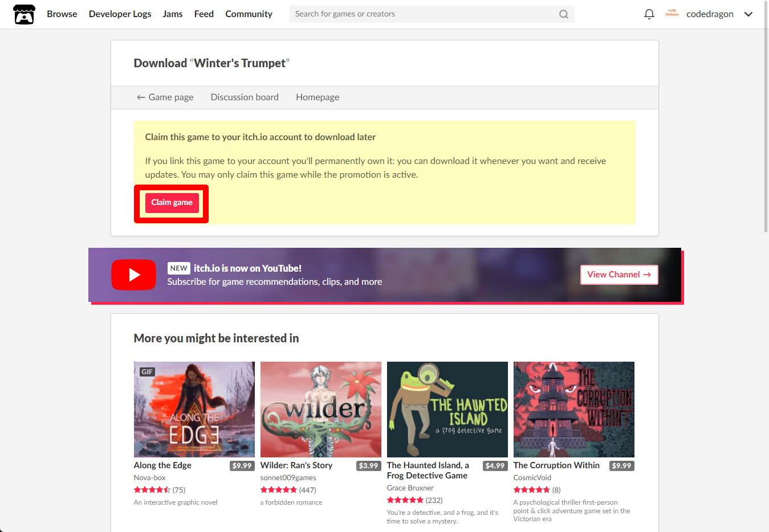Open the Discussion board
769x532 pixels.
245,97
